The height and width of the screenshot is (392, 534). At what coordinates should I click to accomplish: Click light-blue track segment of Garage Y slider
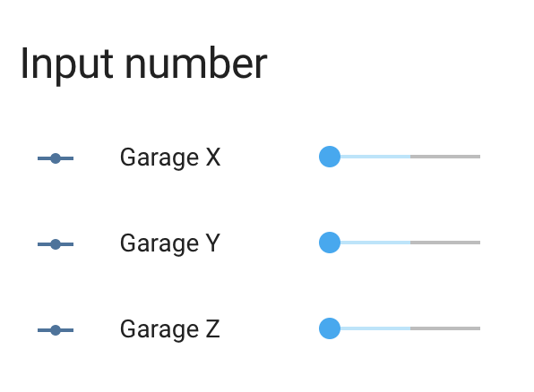coord(375,243)
